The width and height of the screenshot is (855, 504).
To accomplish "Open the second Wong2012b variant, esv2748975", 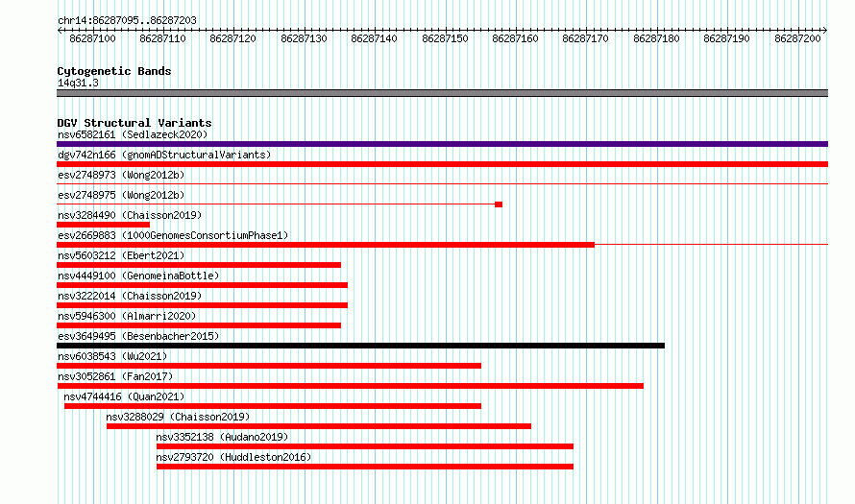I will click(x=121, y=195).
